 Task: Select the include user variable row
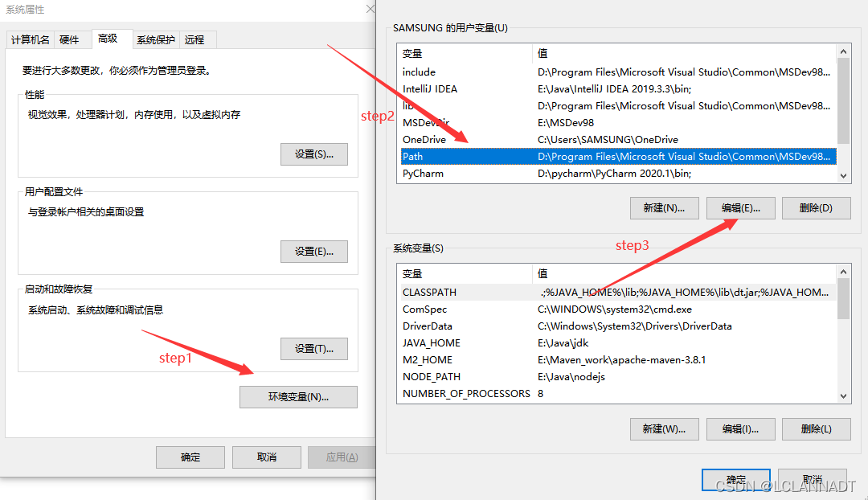point(618,72)
